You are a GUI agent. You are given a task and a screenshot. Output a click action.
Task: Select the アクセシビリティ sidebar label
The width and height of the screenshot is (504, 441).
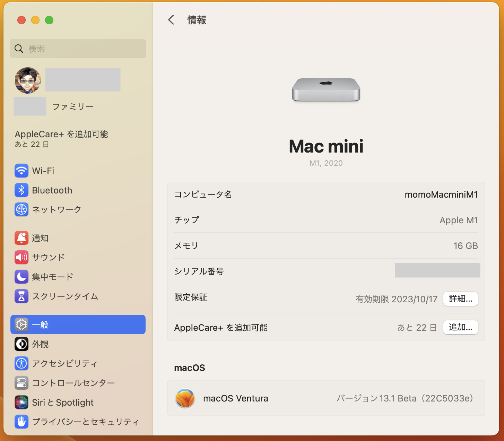[x=65, y=363]
